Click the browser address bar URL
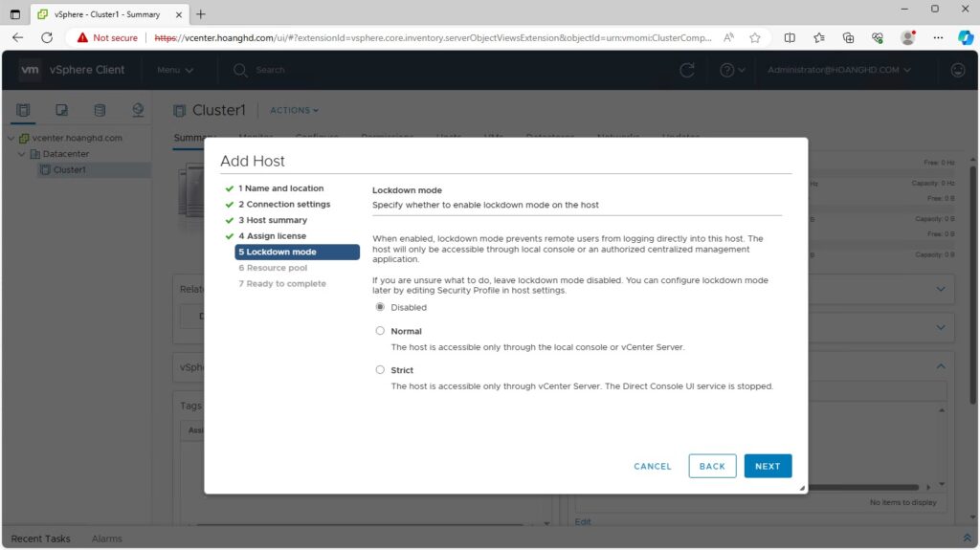This screenshot has height=550, width=980. click(x=433, y=37)
